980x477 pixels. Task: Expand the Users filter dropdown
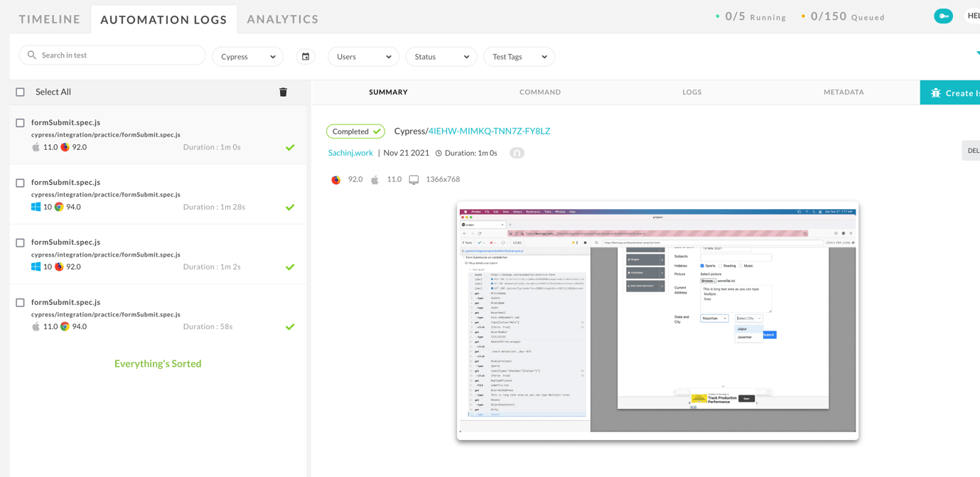click(x=363, y=57)
